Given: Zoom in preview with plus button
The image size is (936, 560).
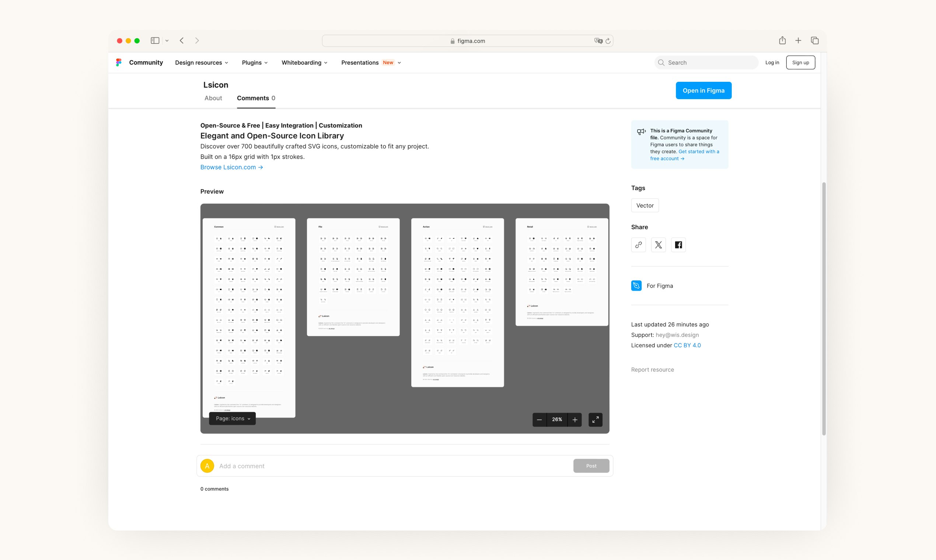Looking at the screenshot, I should (574, 420).
